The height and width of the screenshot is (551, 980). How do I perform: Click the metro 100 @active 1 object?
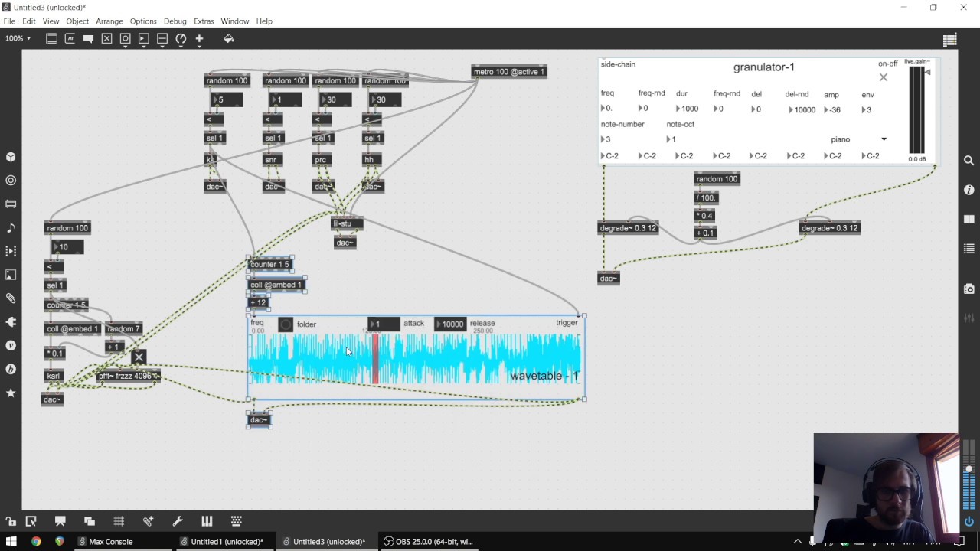[x=509, y=72]
